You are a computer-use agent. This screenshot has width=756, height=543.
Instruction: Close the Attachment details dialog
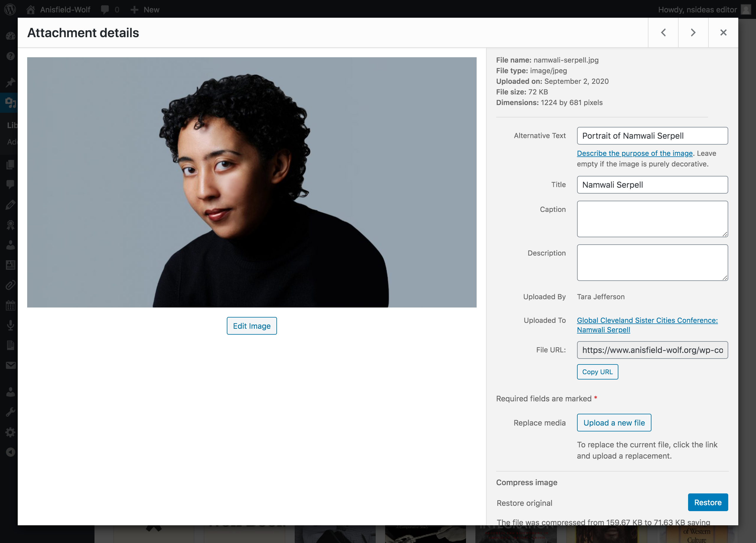pyautogui.click(x=723, y=32)
